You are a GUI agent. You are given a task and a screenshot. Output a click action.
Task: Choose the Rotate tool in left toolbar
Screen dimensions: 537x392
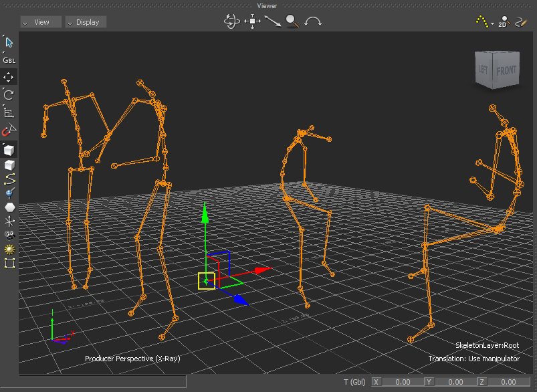click(x=9, y=94)
